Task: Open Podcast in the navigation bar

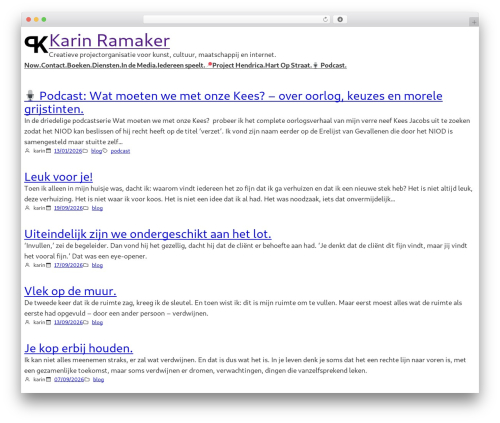Action: pyautogui.click(x=330, y=65)
